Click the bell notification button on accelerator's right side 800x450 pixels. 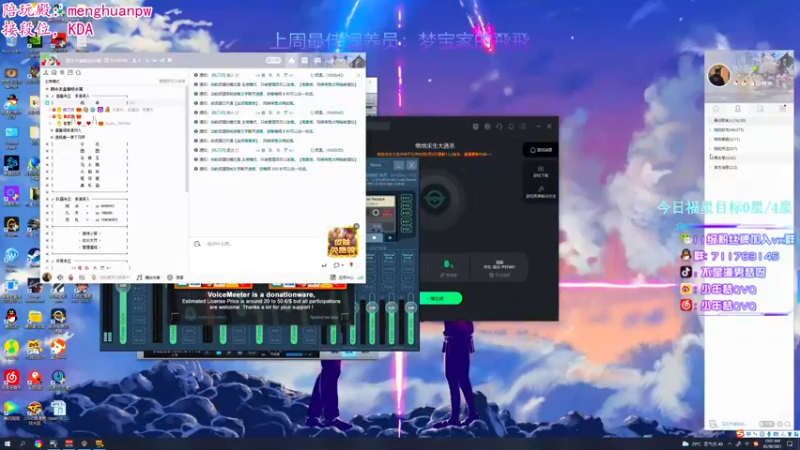click(540, 150)
